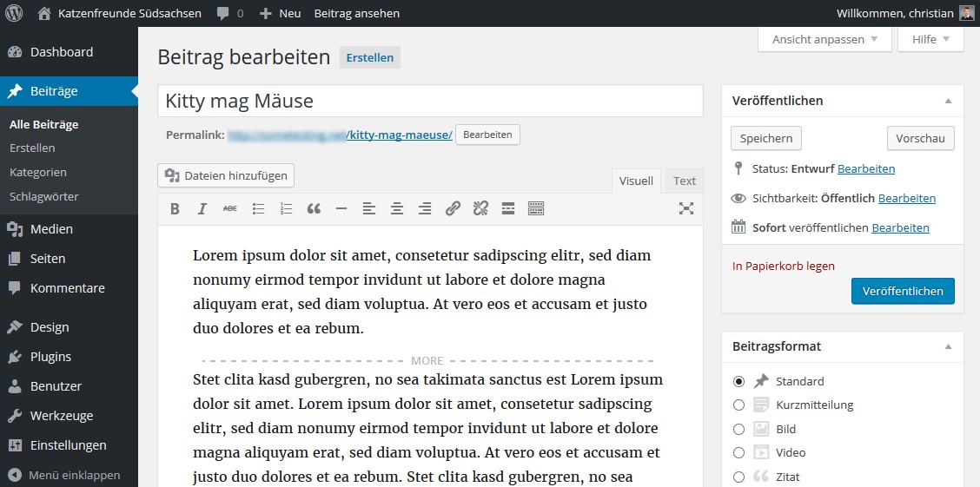980x487 pixels.
Task: Toggle italic formatting
Action: (x=202, y=209)
